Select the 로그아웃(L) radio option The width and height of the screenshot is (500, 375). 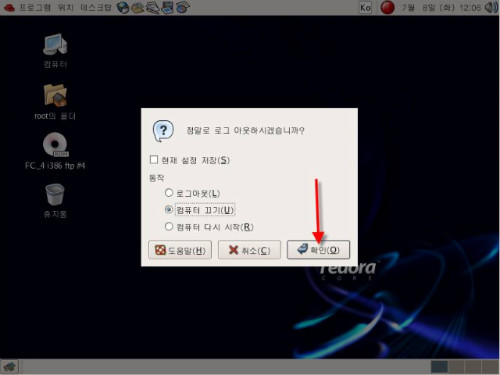coord(169,193)
